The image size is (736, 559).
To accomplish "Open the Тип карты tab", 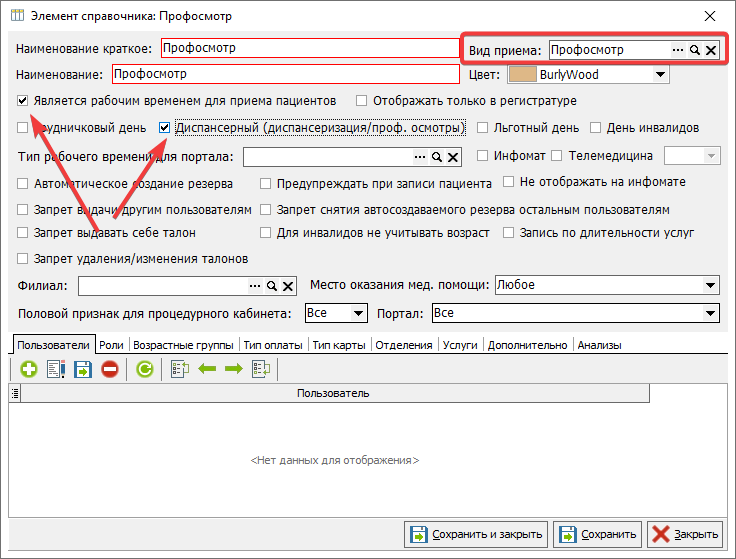I will [x=339, y=345].
